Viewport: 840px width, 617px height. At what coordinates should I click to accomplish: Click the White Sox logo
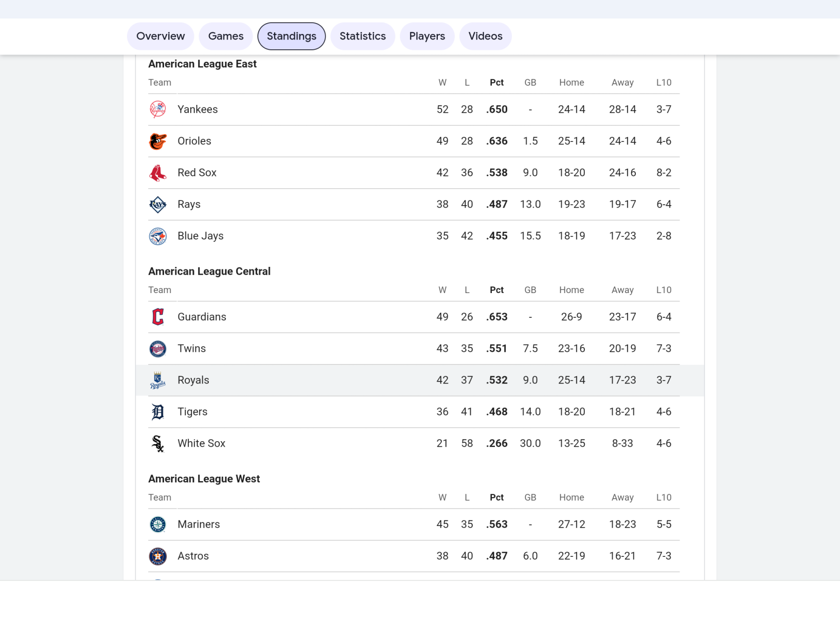coord(158,444)
